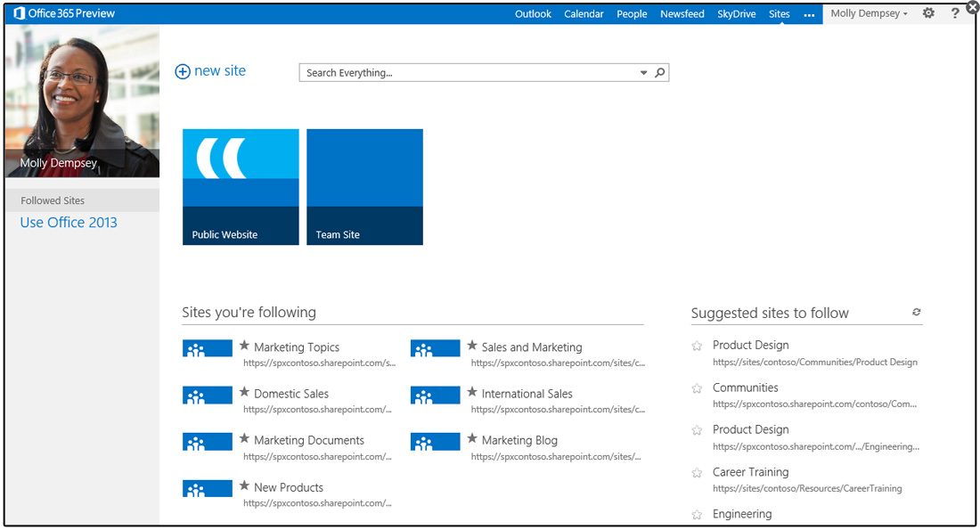This screenshot has height=530, width=980.
Task: Go to Calendar in the top bar
Action: click(584, 13)
